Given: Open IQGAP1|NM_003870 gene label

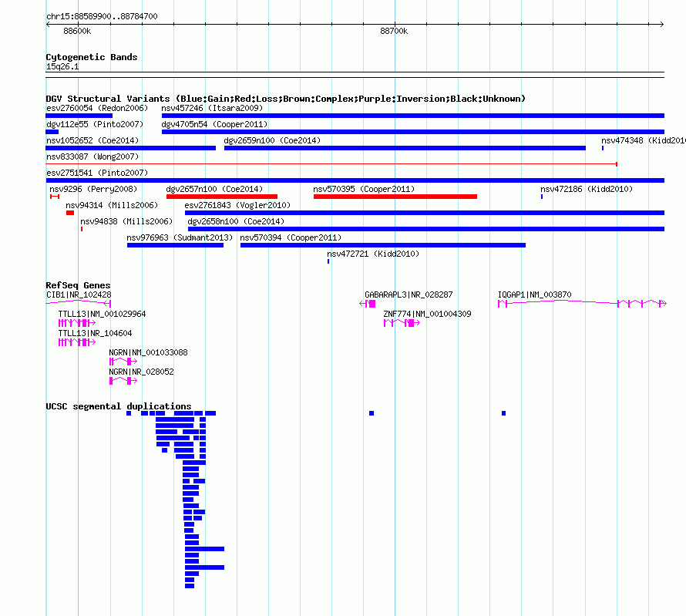Looking at the screenshot, I should (x=535, y=295).
